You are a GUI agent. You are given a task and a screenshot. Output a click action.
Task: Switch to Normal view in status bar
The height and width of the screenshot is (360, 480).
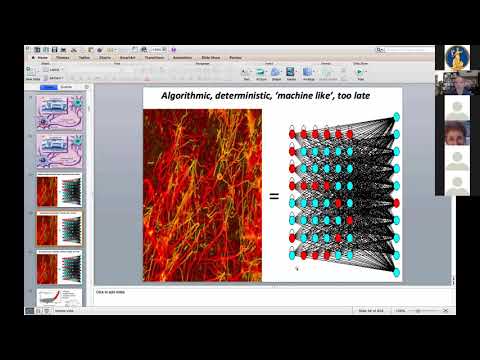tap(30, 311)
